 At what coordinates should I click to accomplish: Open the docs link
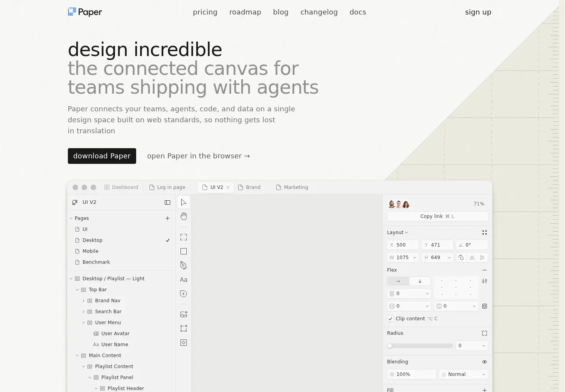click(x=358, y=12)
